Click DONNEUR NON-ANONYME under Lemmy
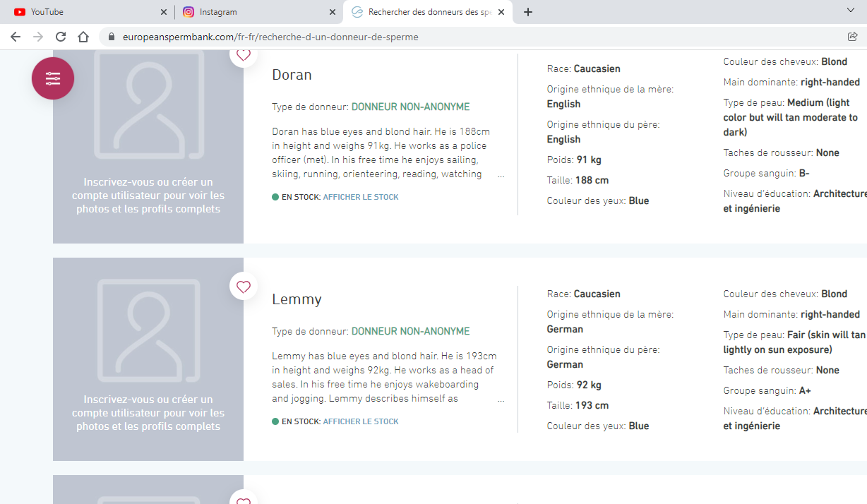 (410, 331)
